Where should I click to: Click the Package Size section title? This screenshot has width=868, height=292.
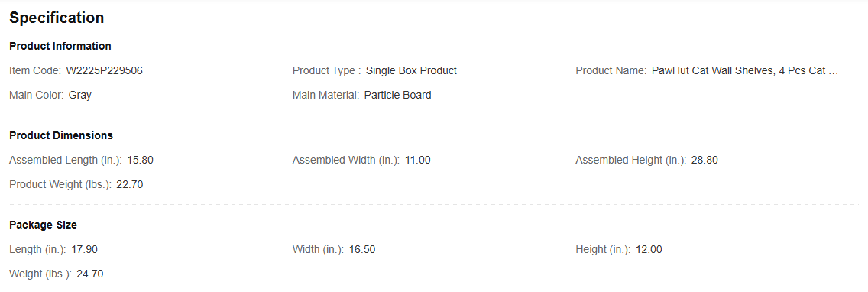[44, 225]
